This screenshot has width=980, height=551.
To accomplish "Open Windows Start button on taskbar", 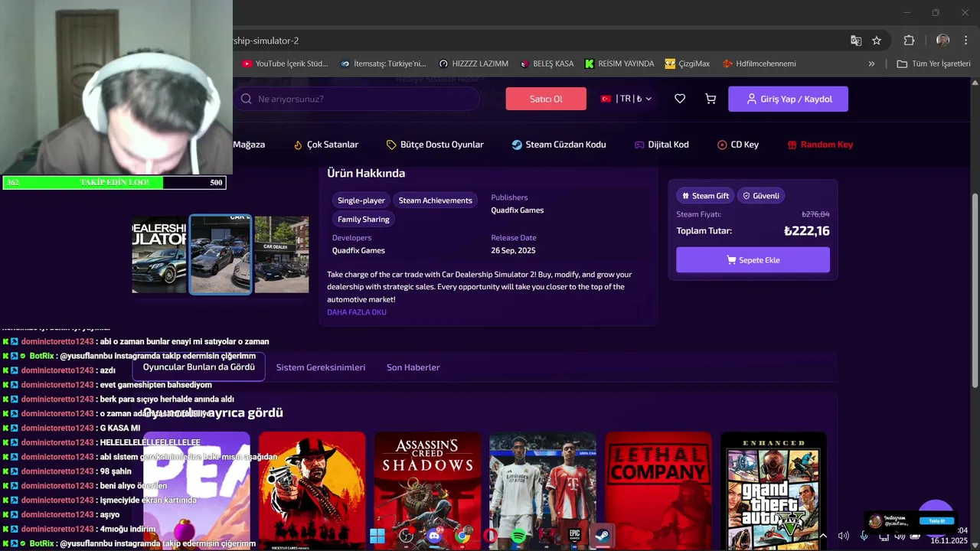I will [377, 536].
